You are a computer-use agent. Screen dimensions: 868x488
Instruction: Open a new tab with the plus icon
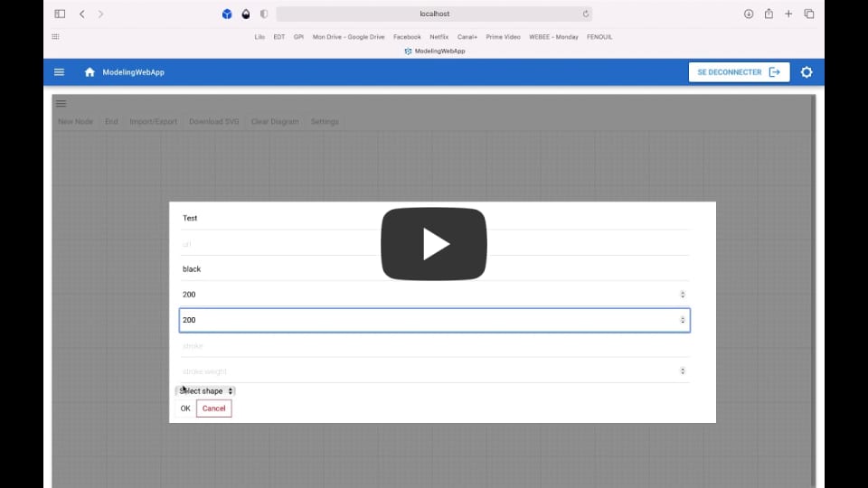pos(788,14)
